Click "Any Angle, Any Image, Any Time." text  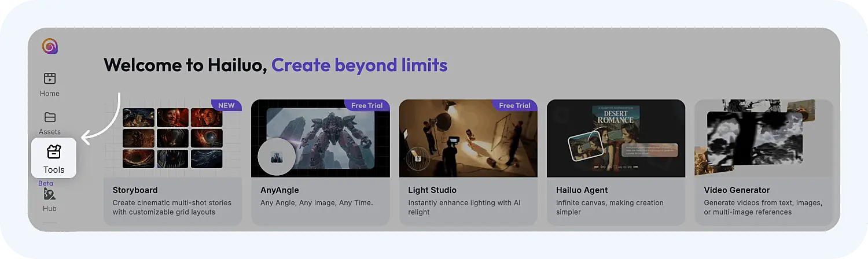tap(317, 203)
